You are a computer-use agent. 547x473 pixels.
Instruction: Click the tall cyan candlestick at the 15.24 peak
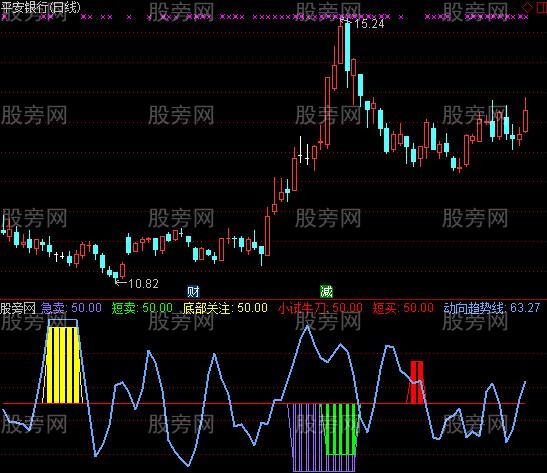click(x=347, y=47)
